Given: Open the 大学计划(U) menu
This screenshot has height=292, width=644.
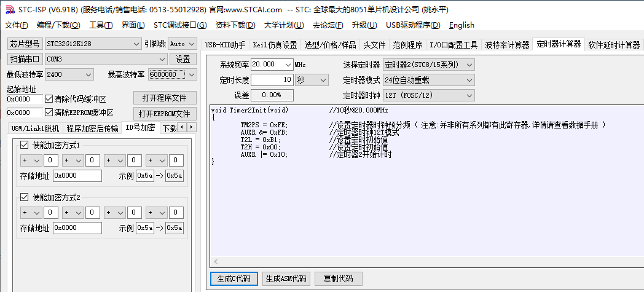Looking at the screenshot, I should [284, 25].
